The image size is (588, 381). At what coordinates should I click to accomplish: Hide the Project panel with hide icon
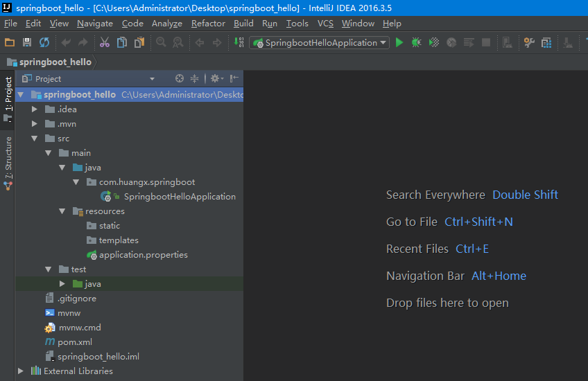(234, 78)
